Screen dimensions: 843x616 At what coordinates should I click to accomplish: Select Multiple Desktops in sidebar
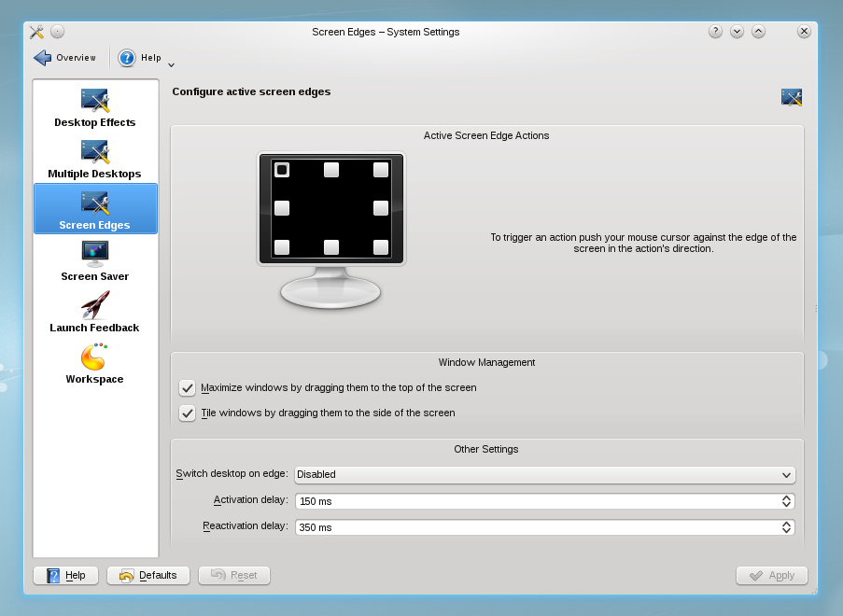pos(95,160)
